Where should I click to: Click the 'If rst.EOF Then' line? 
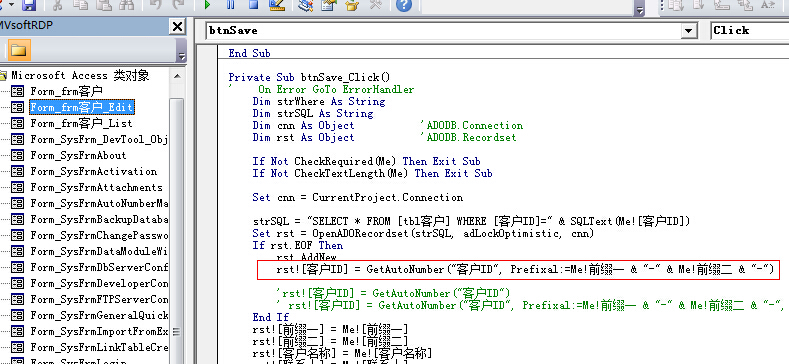pos(298,246)
